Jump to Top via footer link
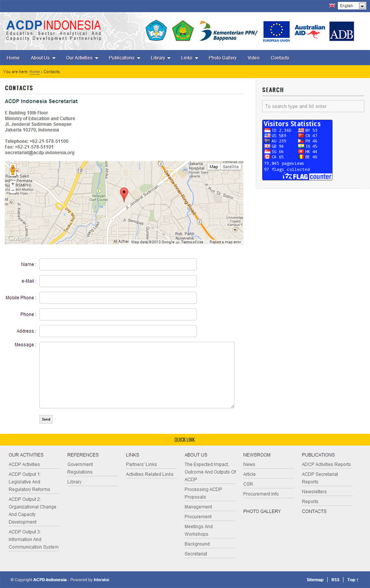 click(x=353, y=580)
